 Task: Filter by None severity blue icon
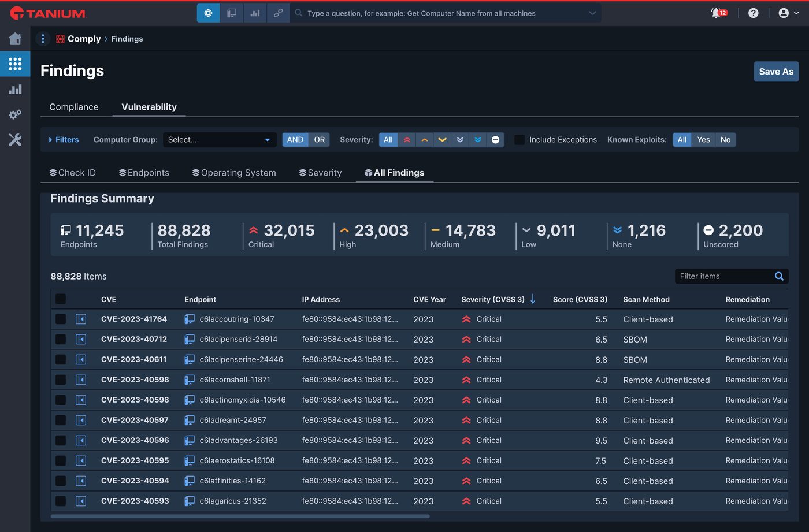(478, 140)
